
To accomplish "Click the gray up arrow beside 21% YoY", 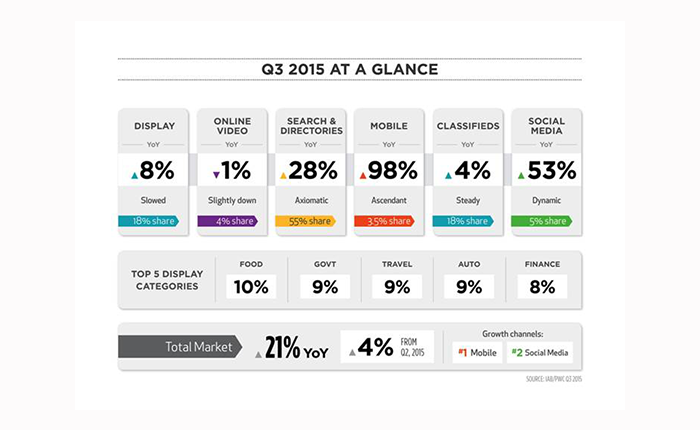I will pos(258,355).
